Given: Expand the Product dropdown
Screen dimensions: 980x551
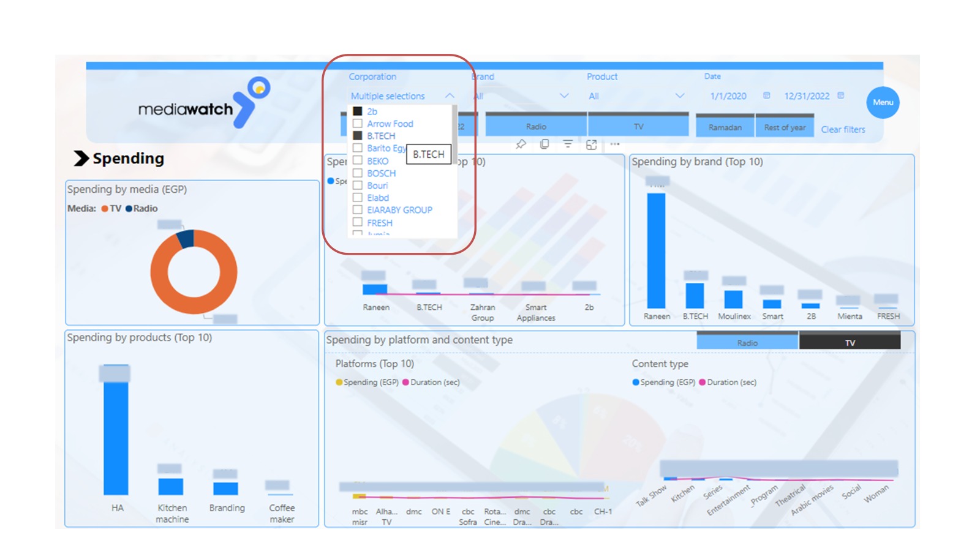Looking at the screenshot, I should coord(679,96).
